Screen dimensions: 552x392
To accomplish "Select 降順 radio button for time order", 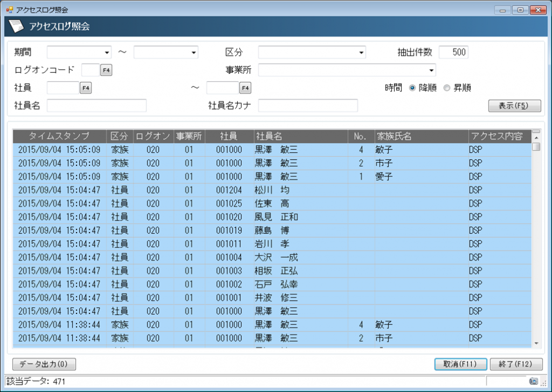I will [412, 88].
